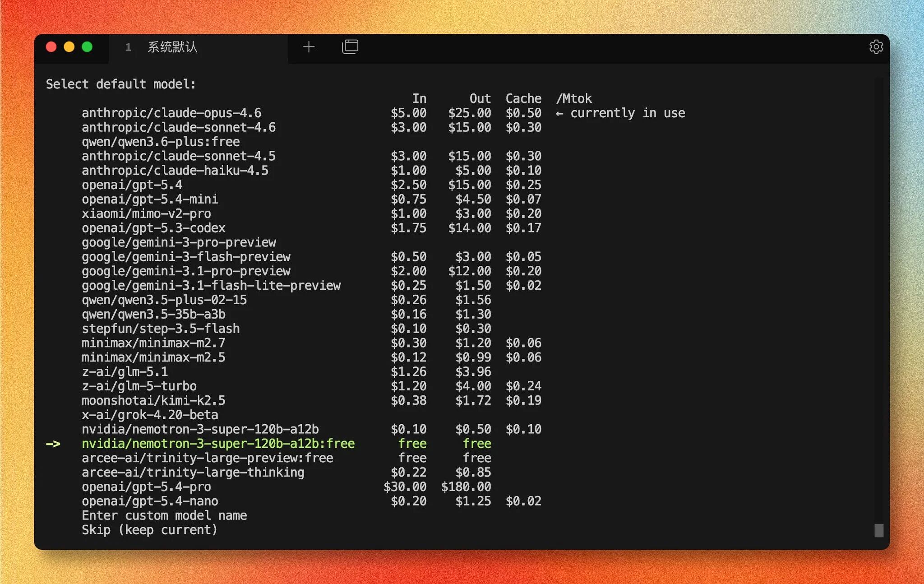Click the green fullscreen window button
Screen dimensions: 924x584
click(87, 47)
